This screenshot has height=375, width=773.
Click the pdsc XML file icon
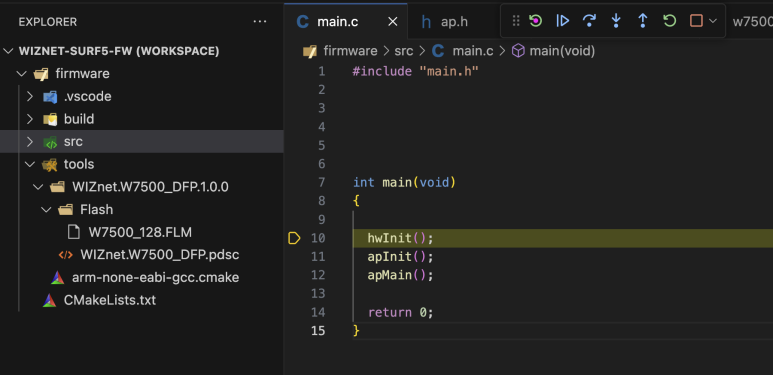coord(66,255)
